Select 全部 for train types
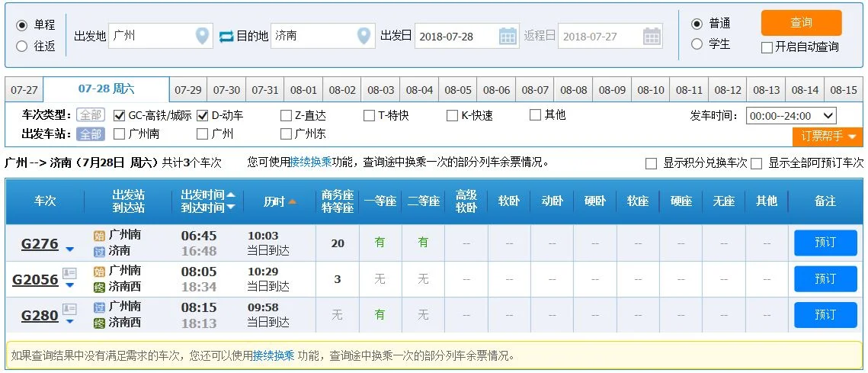 pyautogui.click(x=90, y=115)
